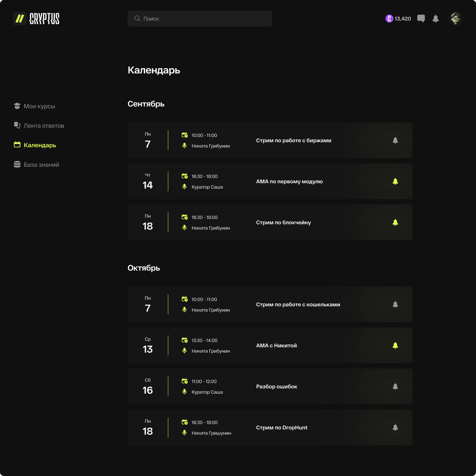Click the search magnifier icon
This screenshot has height=476, width=476.
click(137, 19)
